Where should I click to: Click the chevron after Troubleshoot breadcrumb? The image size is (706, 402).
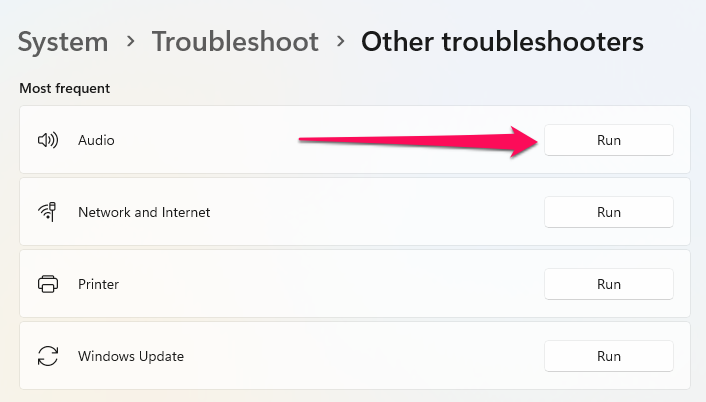(x=341, y=42)
